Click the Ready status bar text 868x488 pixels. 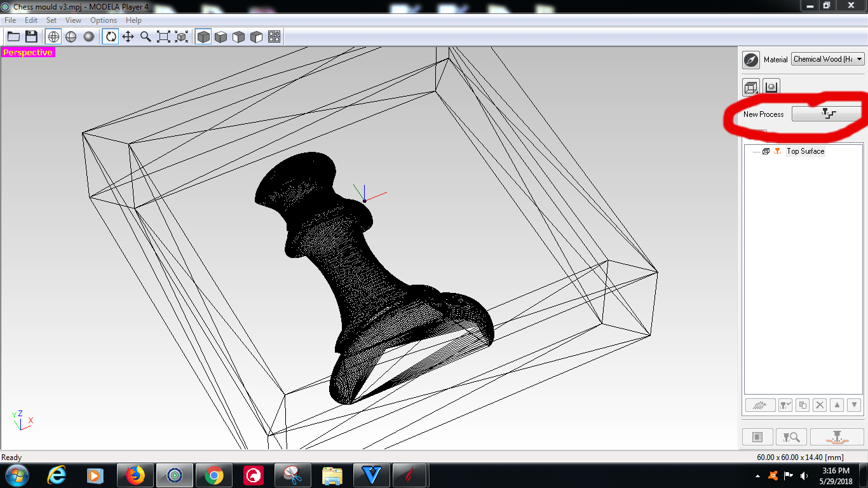[x=11, y=457]
